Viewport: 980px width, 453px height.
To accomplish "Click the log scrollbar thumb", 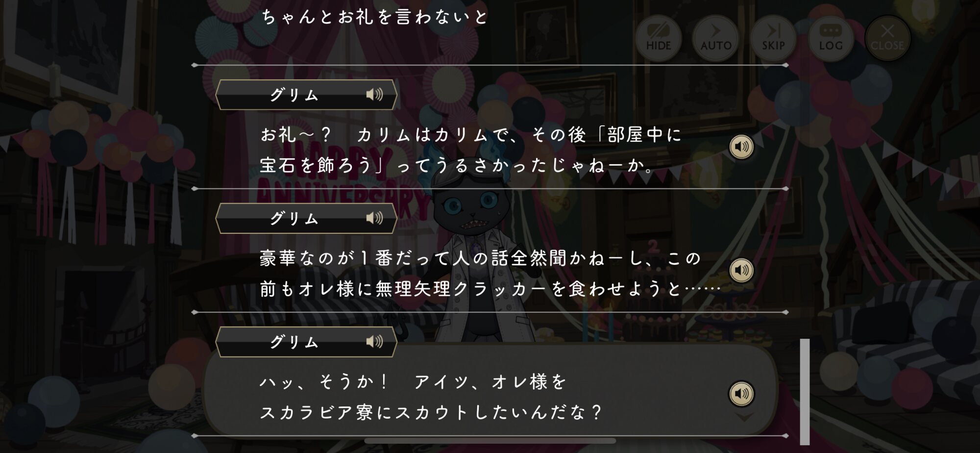I will 805,392.
